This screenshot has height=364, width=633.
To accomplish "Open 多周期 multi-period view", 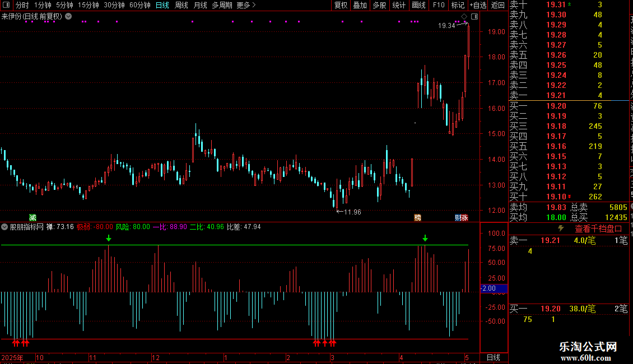I will click(x=222, y=5).
